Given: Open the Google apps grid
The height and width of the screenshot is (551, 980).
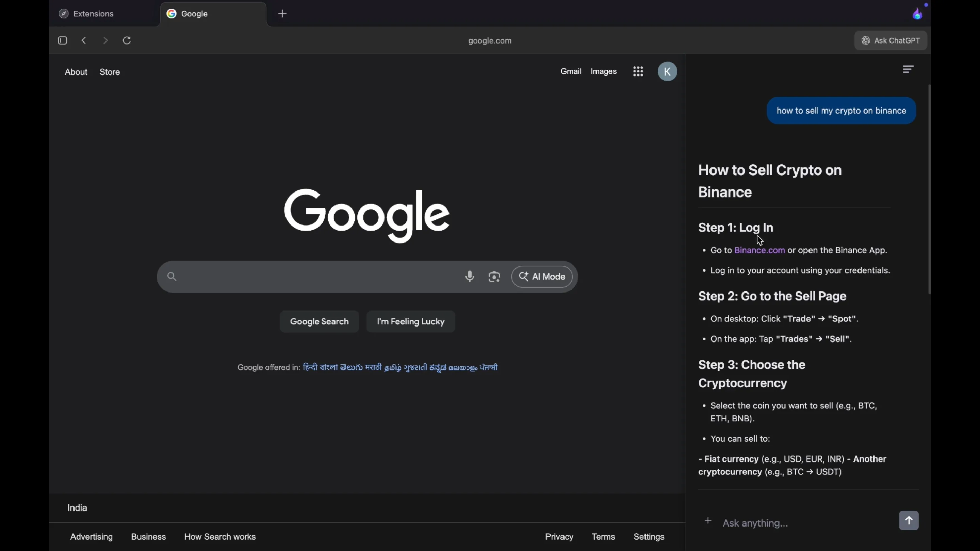Looking at the screenshot, I should click(x=638, y=71).
